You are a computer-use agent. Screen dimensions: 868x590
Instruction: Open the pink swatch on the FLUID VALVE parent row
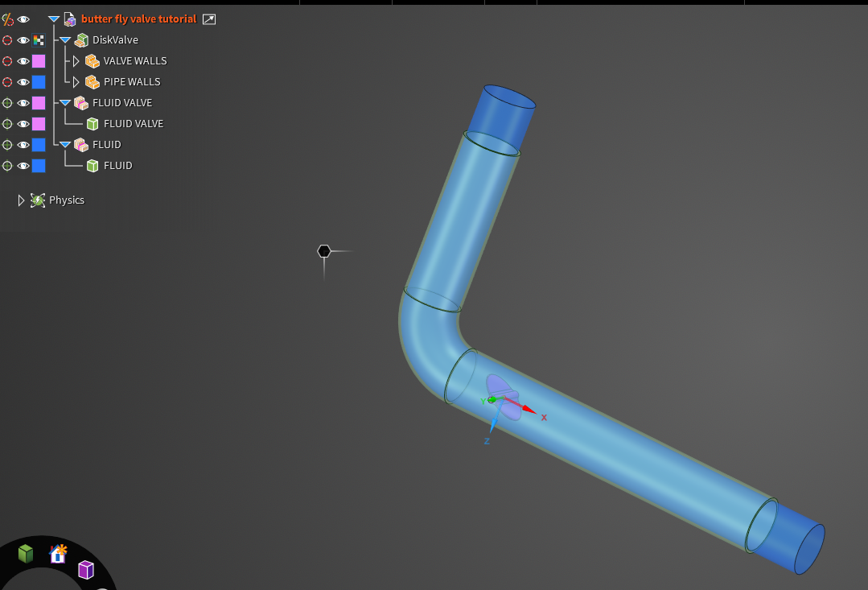tap(39, 103)
